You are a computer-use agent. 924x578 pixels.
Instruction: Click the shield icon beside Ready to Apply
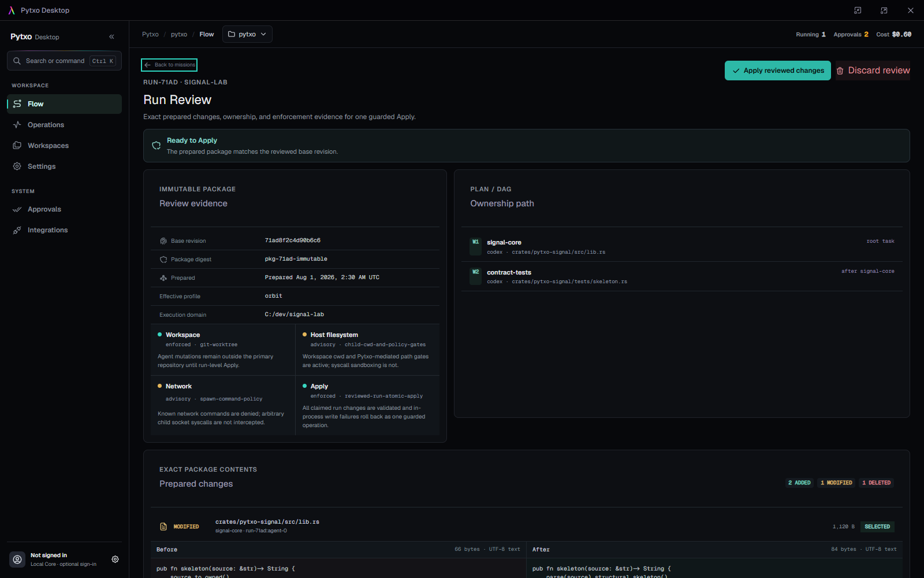156,146
